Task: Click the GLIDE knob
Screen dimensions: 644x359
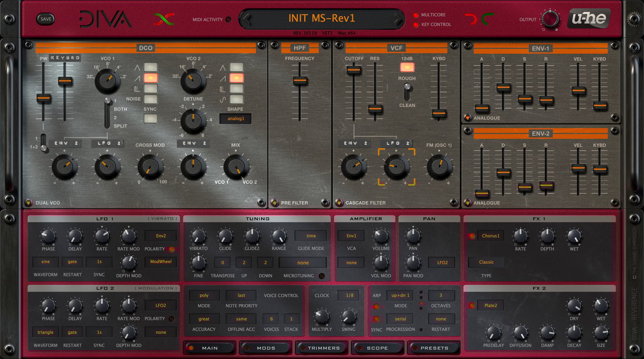Action: pyautogui.click(x=225, y=236)
